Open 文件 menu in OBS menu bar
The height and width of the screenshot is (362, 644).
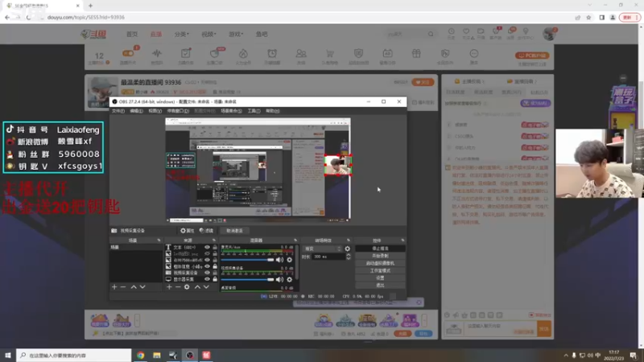(x=118, y=111)
